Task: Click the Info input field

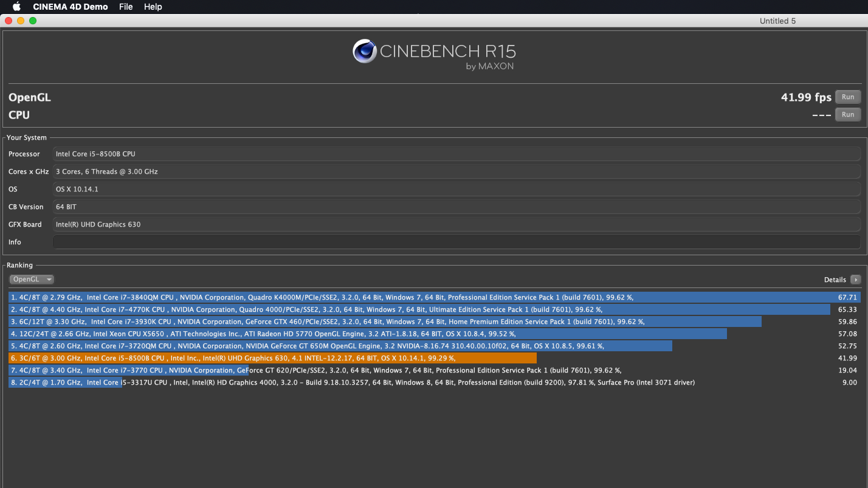Action: coord(456,242)
